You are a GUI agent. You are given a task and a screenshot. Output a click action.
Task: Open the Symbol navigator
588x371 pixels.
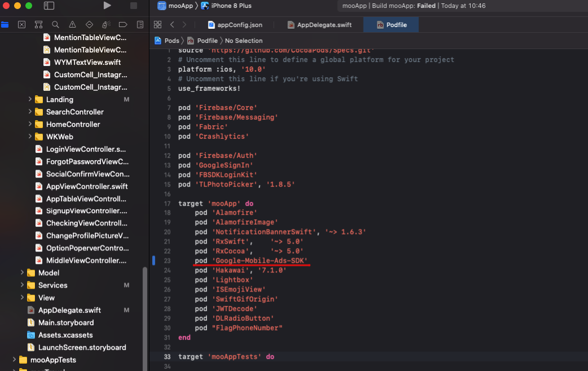click(x=39, y=25)
